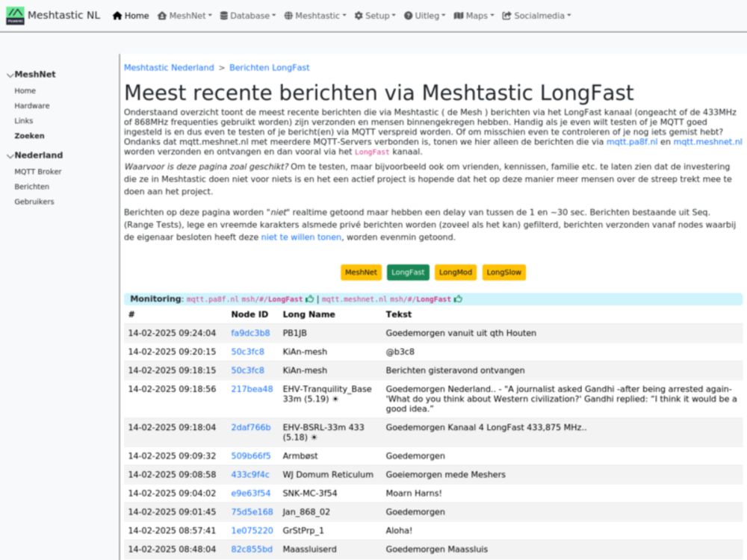Viewport: 747px width, 560px height.
Task: Select Home in the sidebar
Action: [25, 90]
